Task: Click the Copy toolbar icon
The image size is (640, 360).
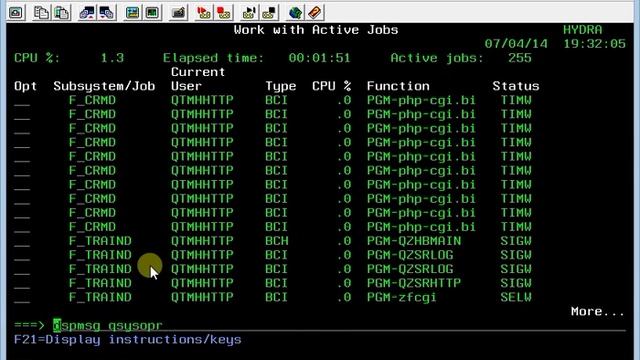Action: click(41, 13)
